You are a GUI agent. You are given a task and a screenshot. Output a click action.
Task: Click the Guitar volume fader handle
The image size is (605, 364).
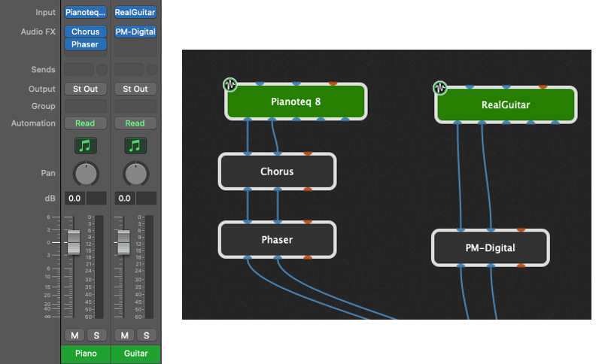[123, 242]
